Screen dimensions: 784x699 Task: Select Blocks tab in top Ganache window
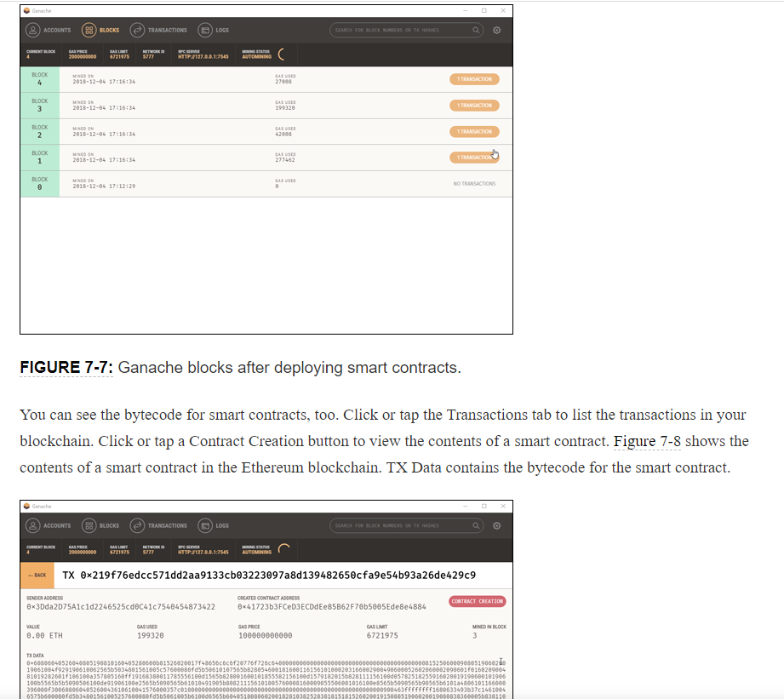(x=101, y=31)
